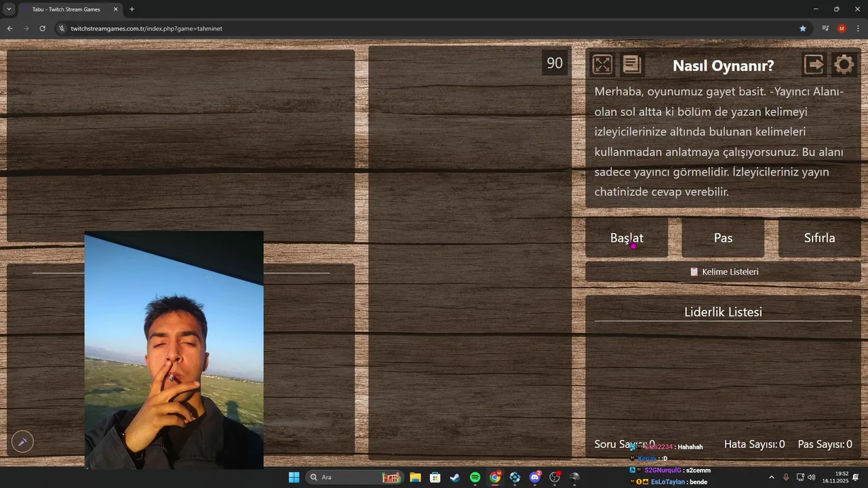868x488 pixels.
Task: Open Microsoft Store from taskbar
Action: click(x=435, y=477)
